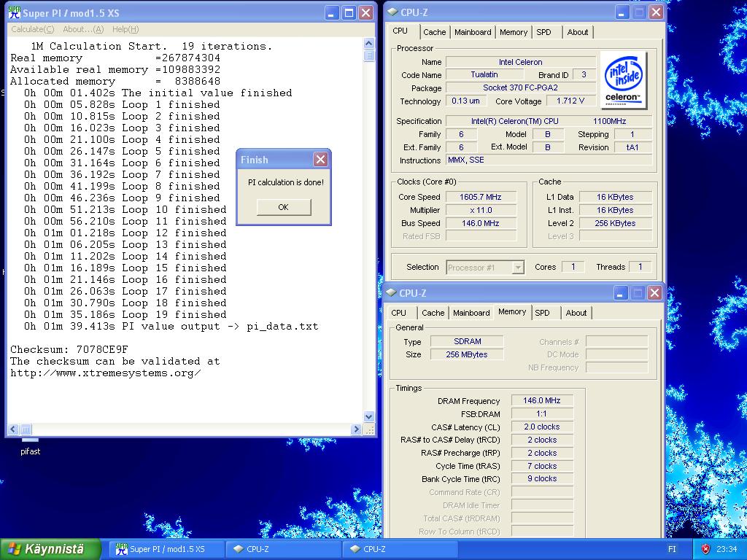Close the upper CPU-Z window

click(x=656, y=12)
